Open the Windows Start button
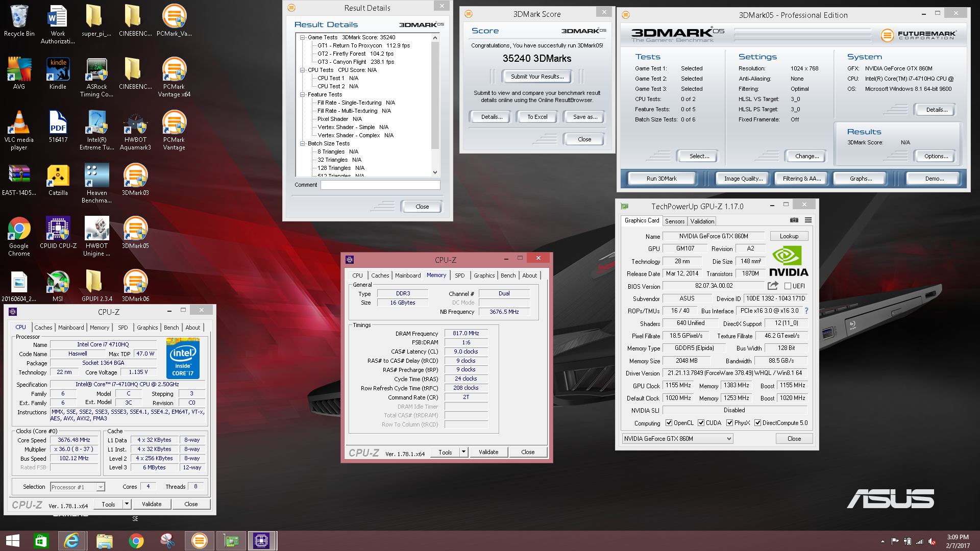The height and width of the screenshot is (551, 980). [x=13, y=541]
